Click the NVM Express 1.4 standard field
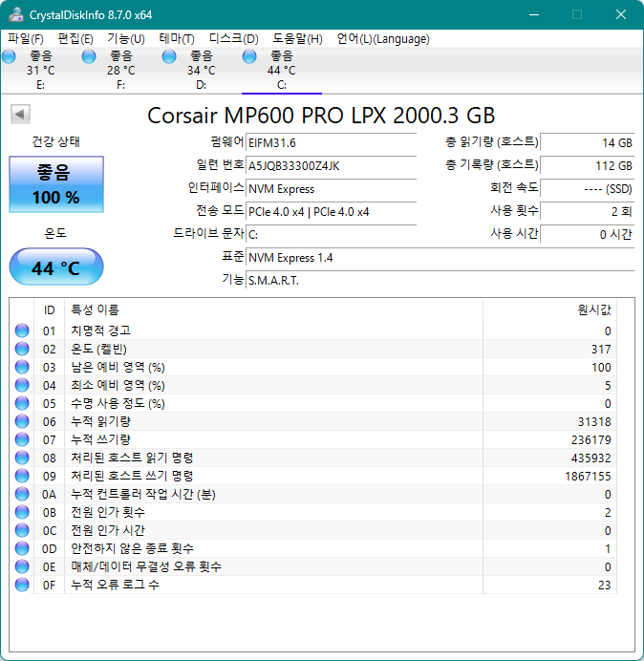Viewport: 644px width, 661px height. click(440, 258)
